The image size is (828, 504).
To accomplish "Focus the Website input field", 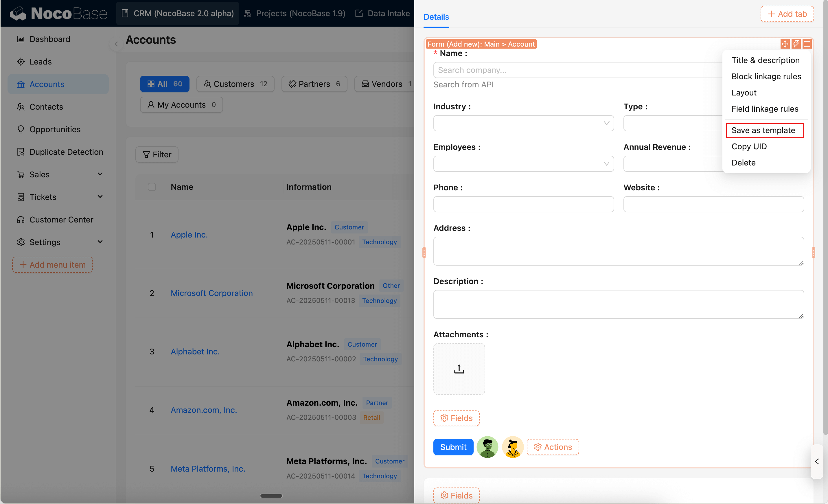I will 714,204.
